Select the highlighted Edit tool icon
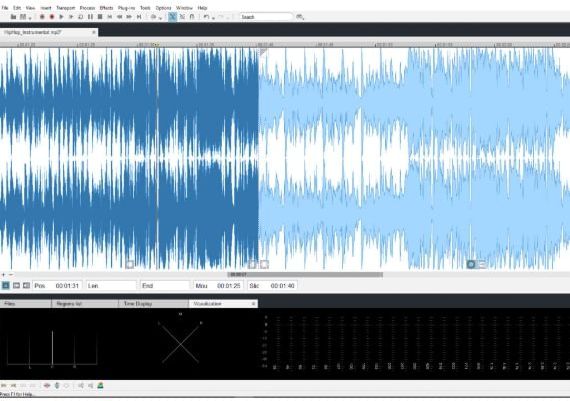Screen dimensions: 570x401 point(173,17)
